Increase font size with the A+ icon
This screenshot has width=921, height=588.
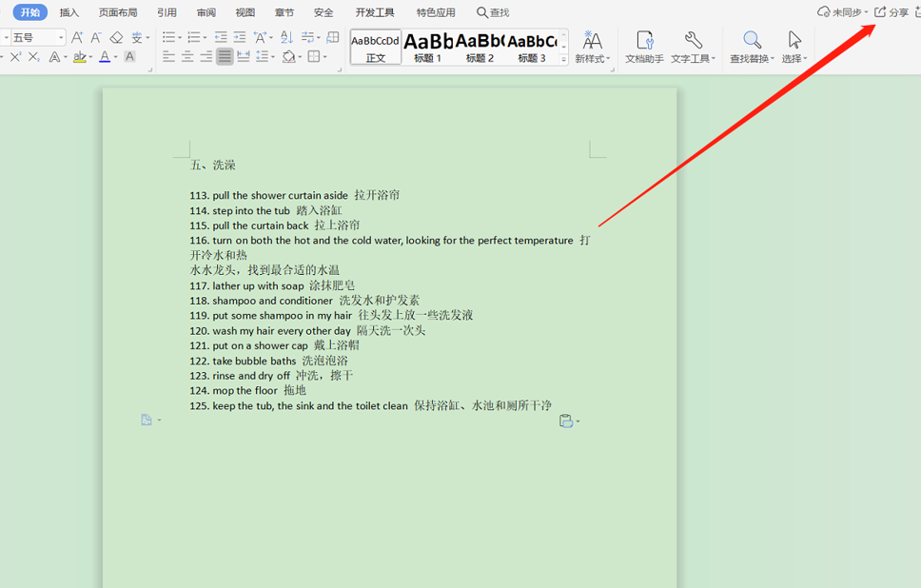(78, 37)
